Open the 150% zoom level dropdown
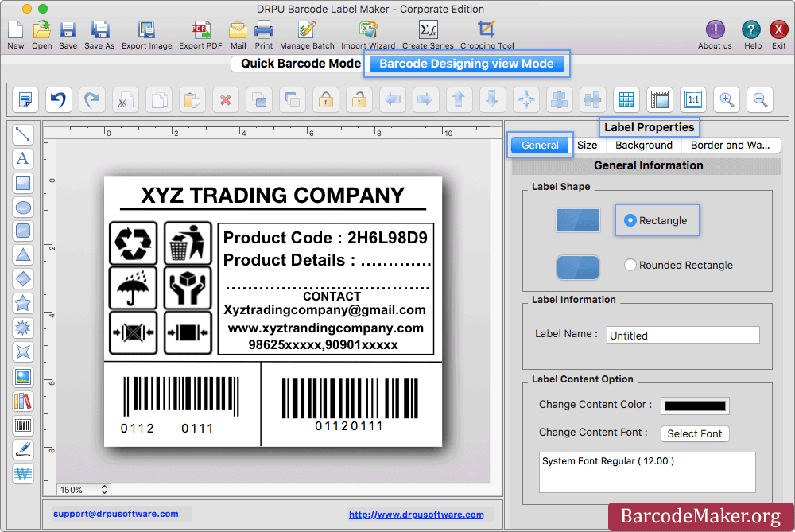Viewport: 795px width, 532px height. tap(83, 489)
